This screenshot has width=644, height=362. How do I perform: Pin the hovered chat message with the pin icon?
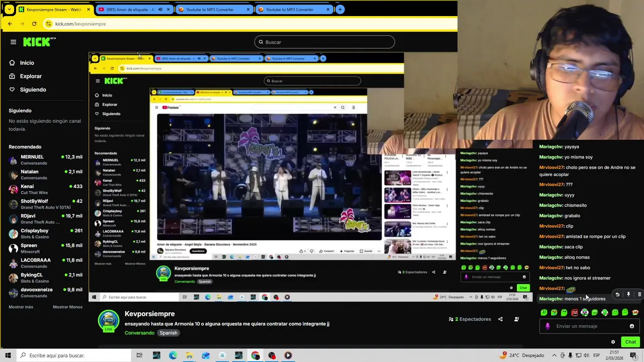pos(628,295)
